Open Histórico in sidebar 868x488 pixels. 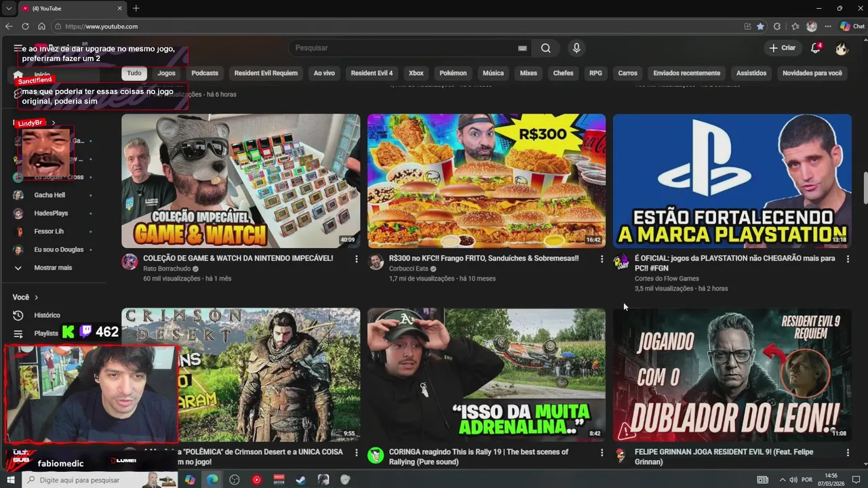[x=47, y=315]
